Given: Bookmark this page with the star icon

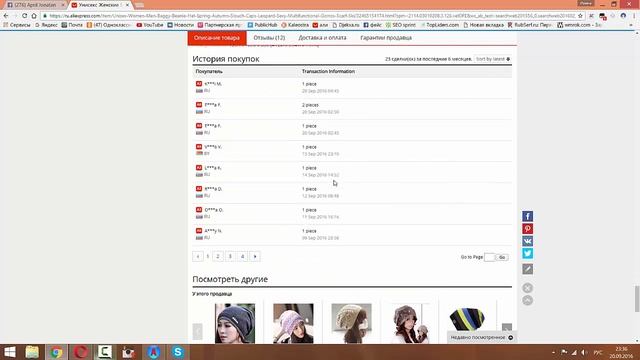Looking at the screenshot, I should [x=580, y=16].
